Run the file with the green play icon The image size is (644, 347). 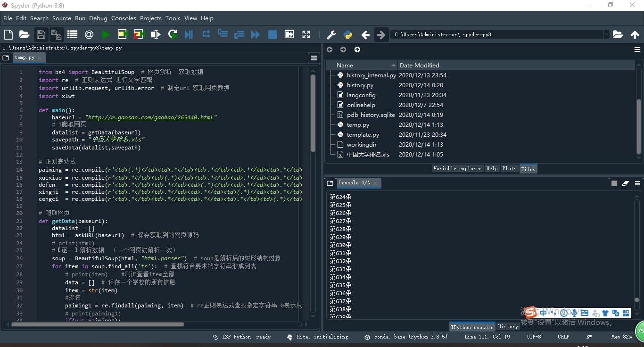click(106, 34)
